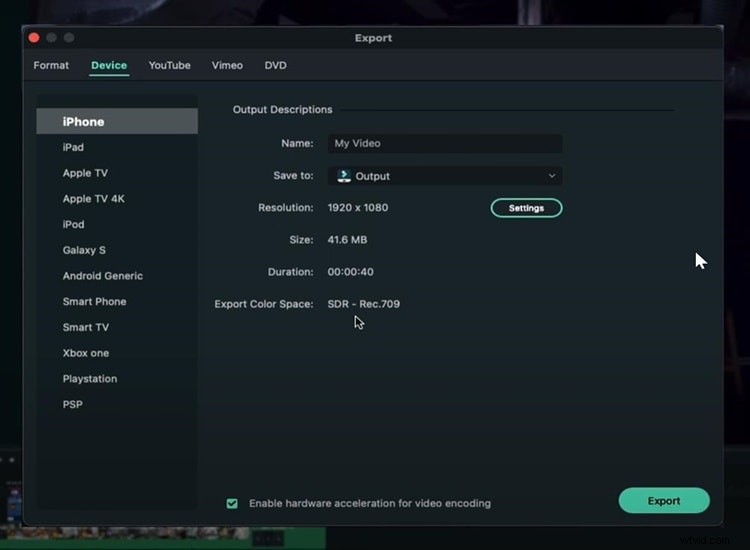Viewport: 750px width, 550px height.
Task: Select Xbox one from list
Action: pyautogui.click(x=86, y=353)
